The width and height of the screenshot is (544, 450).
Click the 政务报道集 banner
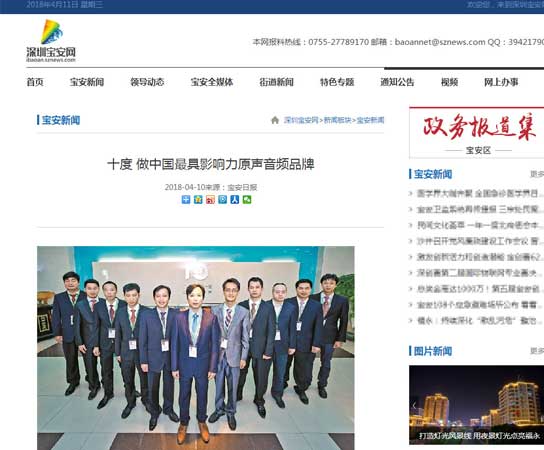[x=476, y=133]
